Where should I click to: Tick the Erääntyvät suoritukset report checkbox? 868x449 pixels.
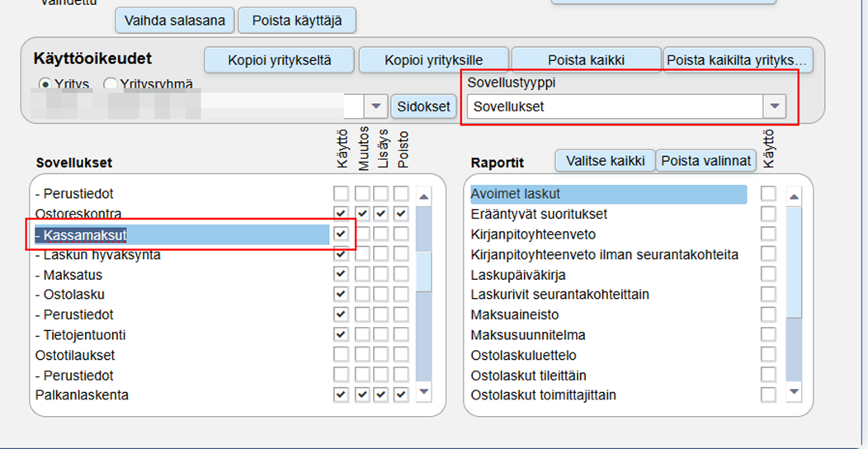point(768,214)
